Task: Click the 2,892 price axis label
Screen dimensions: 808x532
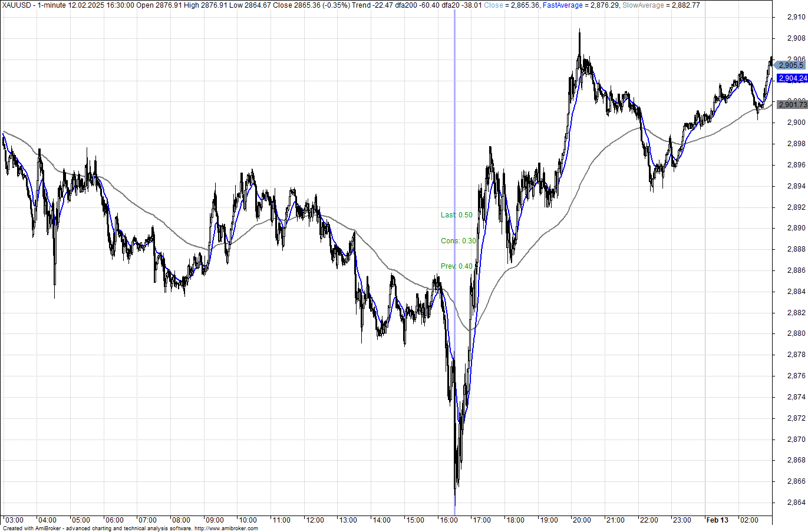Action: [796, 207]
